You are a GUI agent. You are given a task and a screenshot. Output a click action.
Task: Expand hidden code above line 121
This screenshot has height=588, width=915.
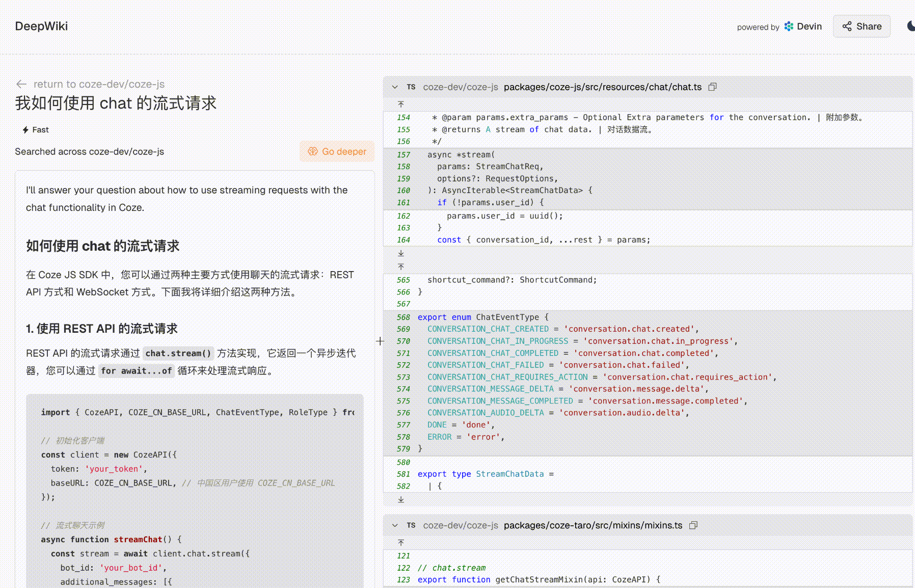[401, 543]
